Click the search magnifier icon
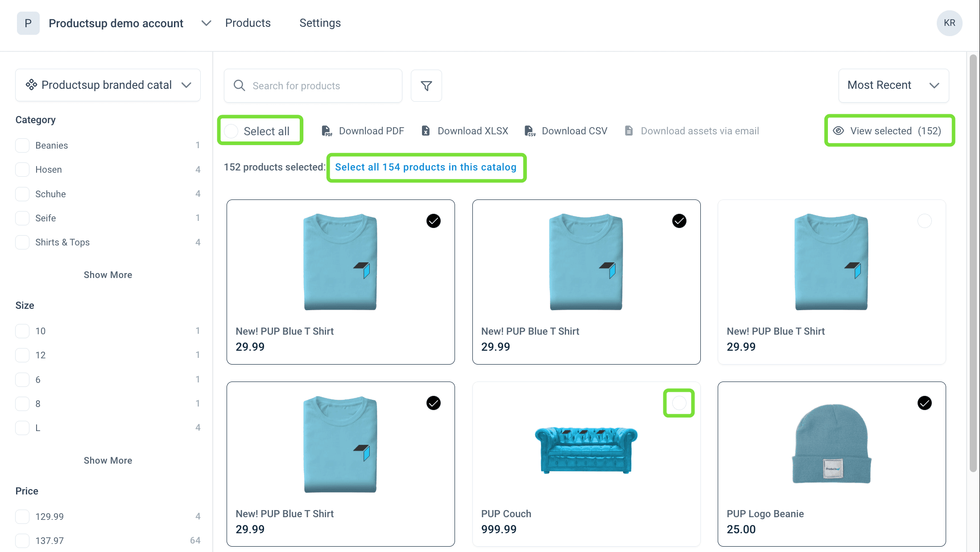980x552 pixels. coord(240,86)
